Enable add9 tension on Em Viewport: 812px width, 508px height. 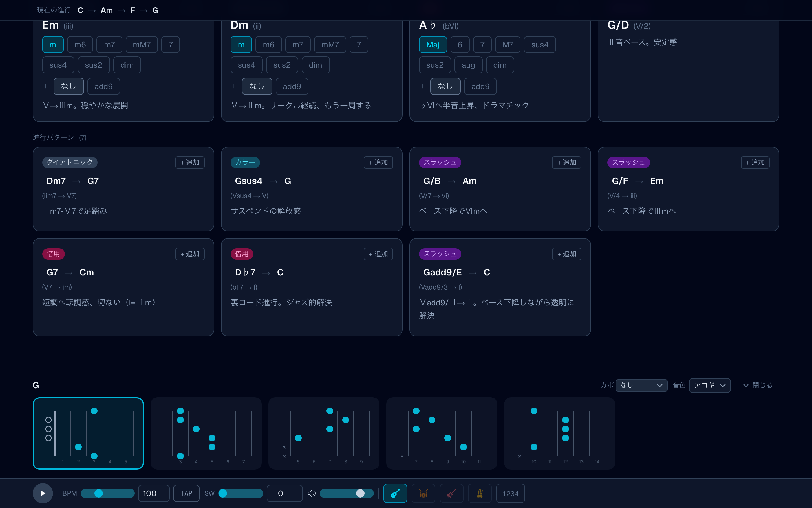103,86
